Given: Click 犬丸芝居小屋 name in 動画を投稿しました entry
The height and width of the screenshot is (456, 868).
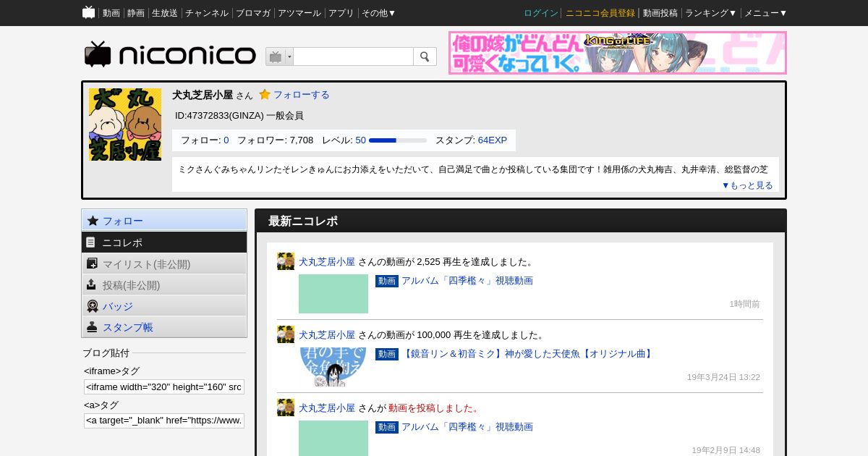Looking at the screenshot, I should (327, 408).
